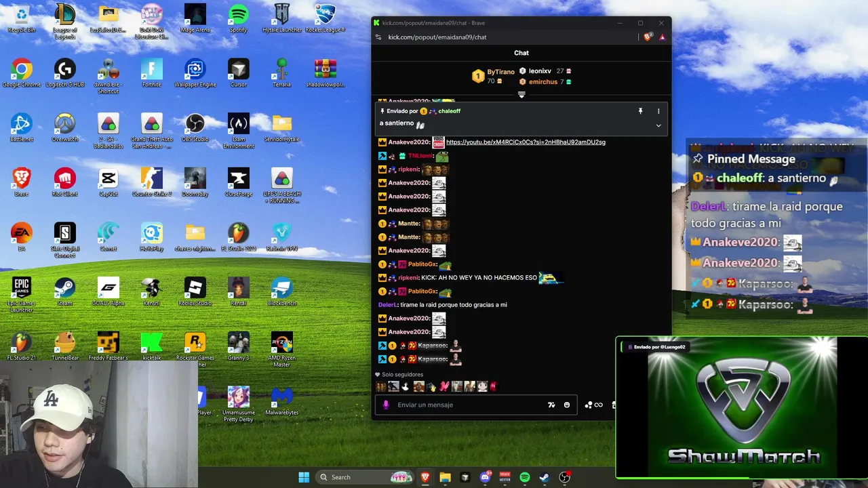This screenshot has width=868, height=488.
Task: Open the Recycle Bin
Action: 22,19
